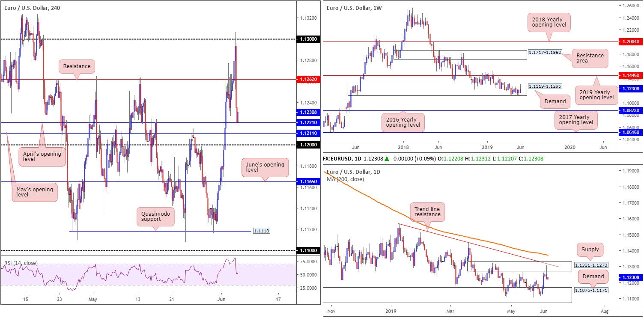This screenshot has width=644, height=318.
Task: Click the 1.12210 price axis label
Action: click(309, 123)
